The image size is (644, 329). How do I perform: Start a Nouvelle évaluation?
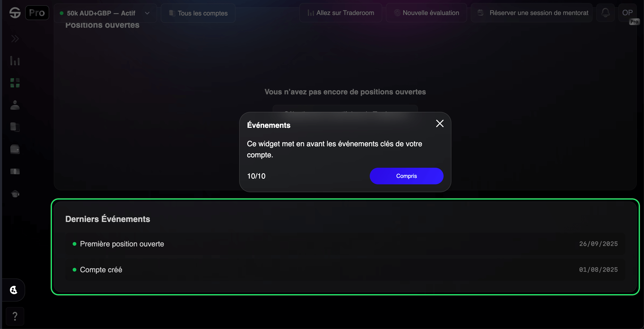tap(426, 13)
